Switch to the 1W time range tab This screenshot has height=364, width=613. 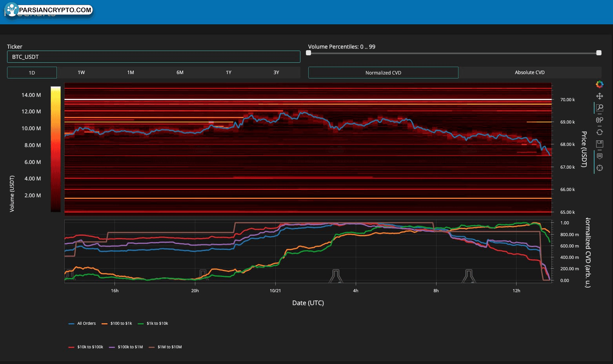click(81, 73)
